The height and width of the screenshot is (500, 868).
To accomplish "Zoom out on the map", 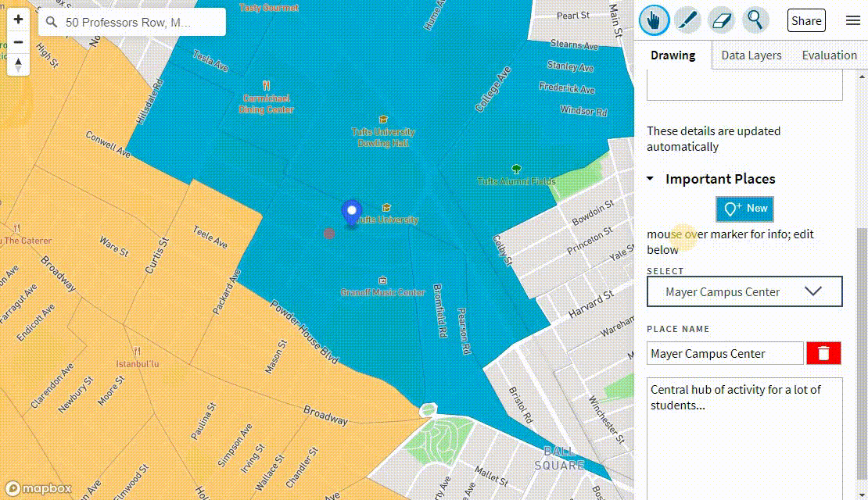I will 17,41.
